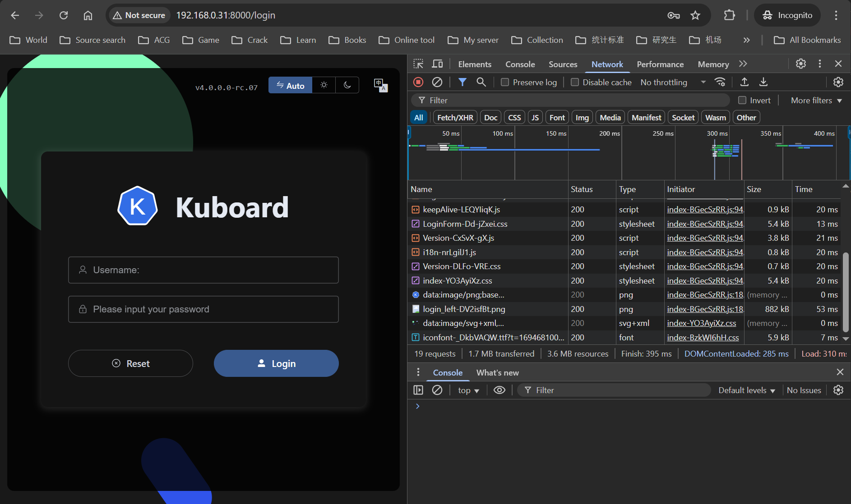Toggle device toolbar icon in DevTools
The width and height of the screenshot is (851, 504).
pyautogui.click(x=437, y=64)
